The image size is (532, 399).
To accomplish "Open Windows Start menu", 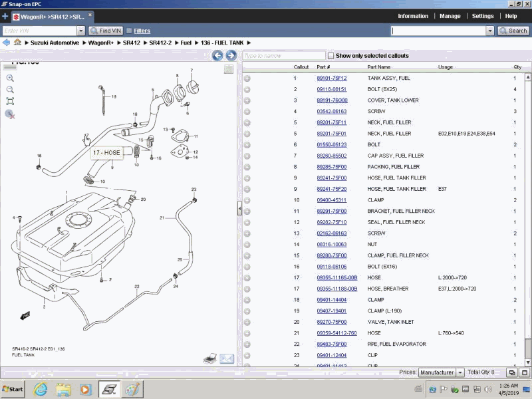I will pyautogui.click(x=13, y=389).
